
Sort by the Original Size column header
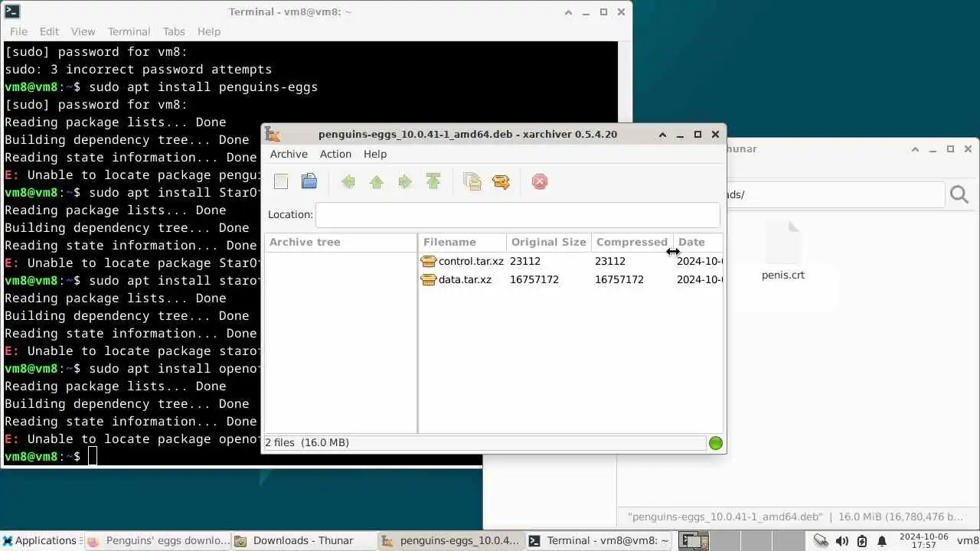(549, 242)
